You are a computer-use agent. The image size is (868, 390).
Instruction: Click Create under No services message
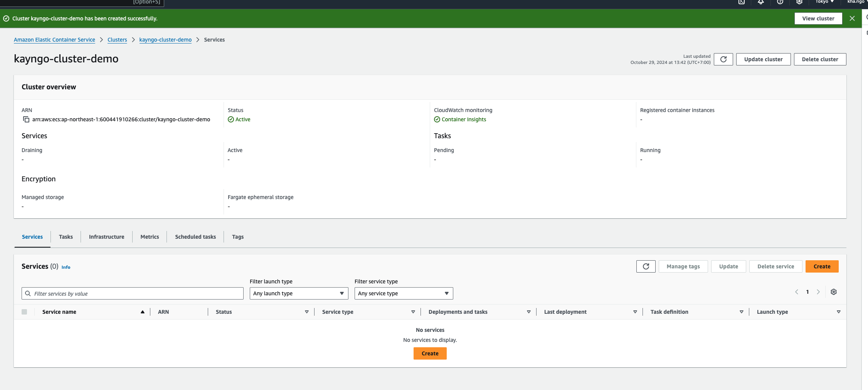[x=430, y=353]
